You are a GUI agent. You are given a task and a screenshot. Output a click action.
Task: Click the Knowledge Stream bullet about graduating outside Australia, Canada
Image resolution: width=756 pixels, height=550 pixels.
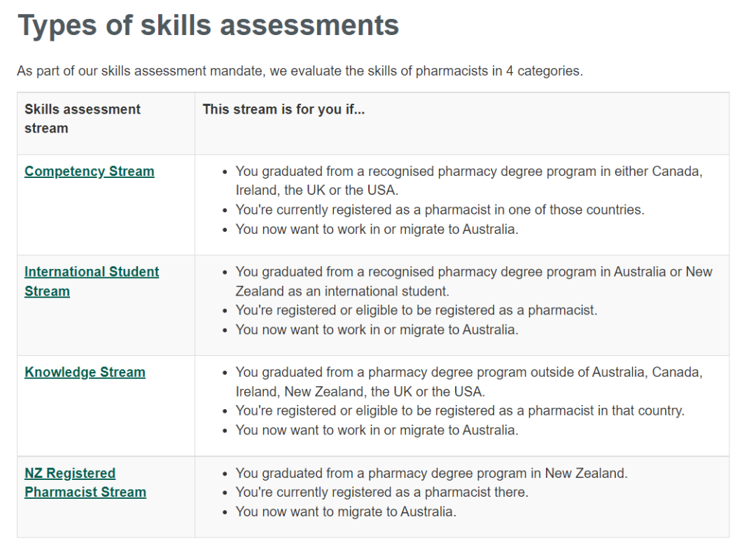click(468, 382)
